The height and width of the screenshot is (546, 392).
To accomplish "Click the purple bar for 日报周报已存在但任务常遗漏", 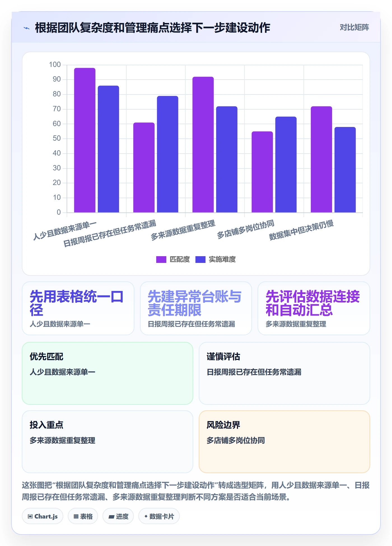I will tap(144, 167).
